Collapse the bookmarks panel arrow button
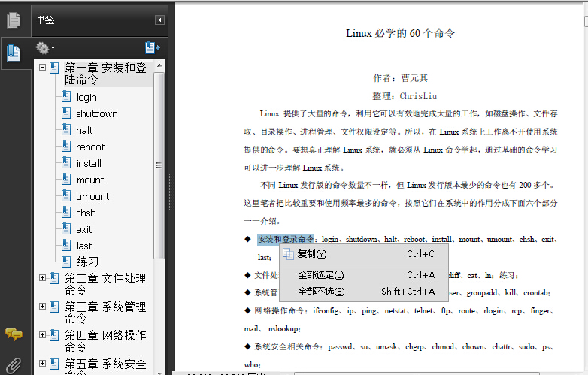The image size is (588, 375). [159, 20]
